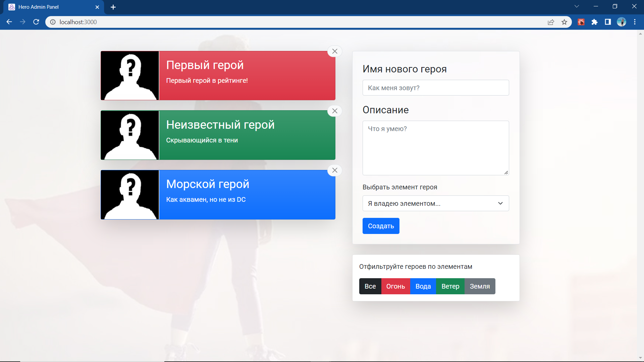The height and width of the screenshot is (362, 644).
Task: Open the browser tab search chevron
Action: coord(576,6)
